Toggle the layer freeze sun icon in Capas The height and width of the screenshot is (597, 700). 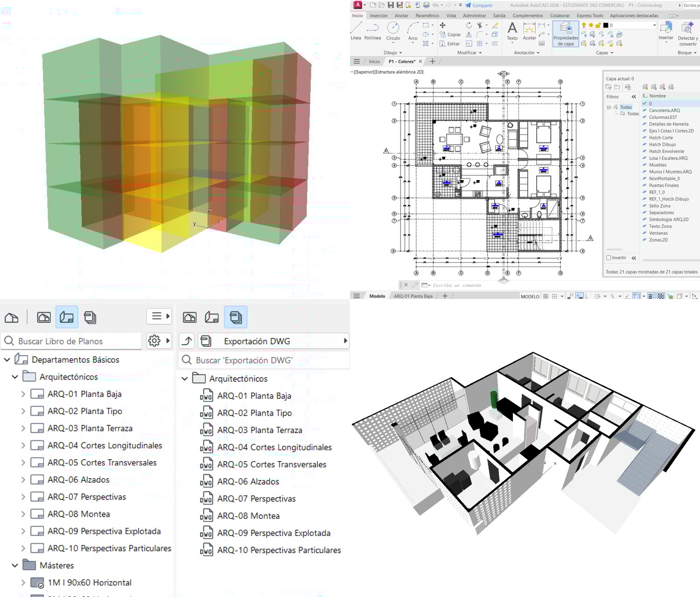[591, 25]
